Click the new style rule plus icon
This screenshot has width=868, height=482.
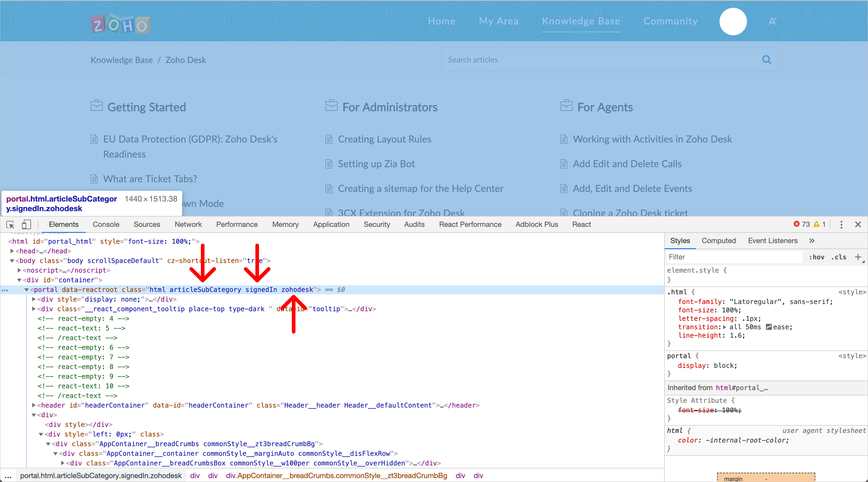tap(858, 257)
